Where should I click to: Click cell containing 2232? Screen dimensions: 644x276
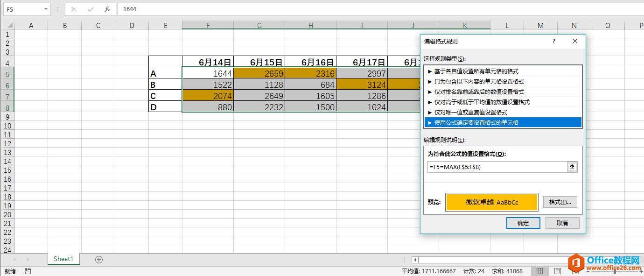tap(259, 107)
